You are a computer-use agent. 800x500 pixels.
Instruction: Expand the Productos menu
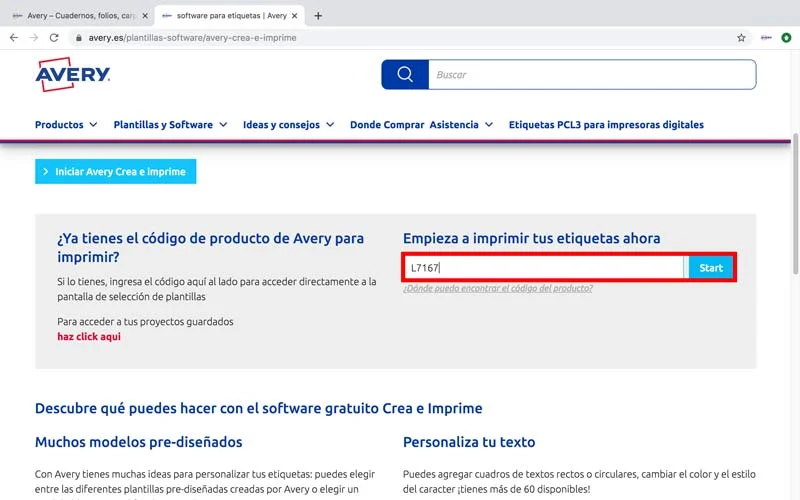pyautogui.click(x=66, y=124)
